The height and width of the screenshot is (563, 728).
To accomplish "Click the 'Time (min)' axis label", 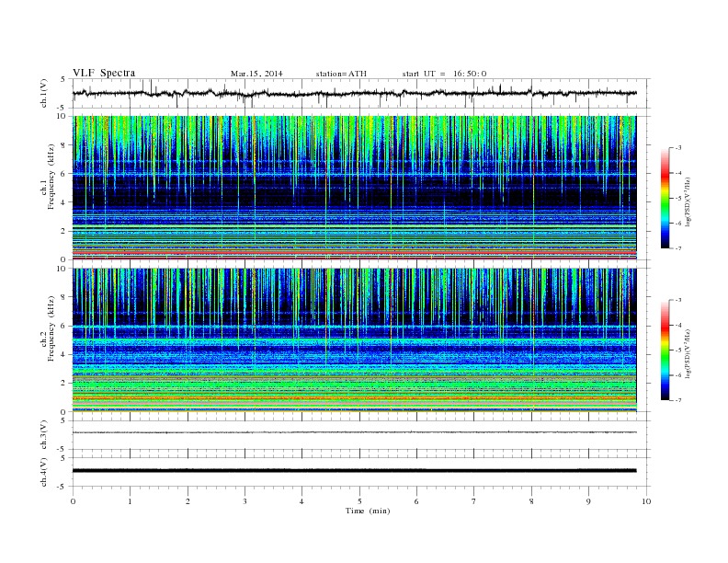I will [368, 511].
